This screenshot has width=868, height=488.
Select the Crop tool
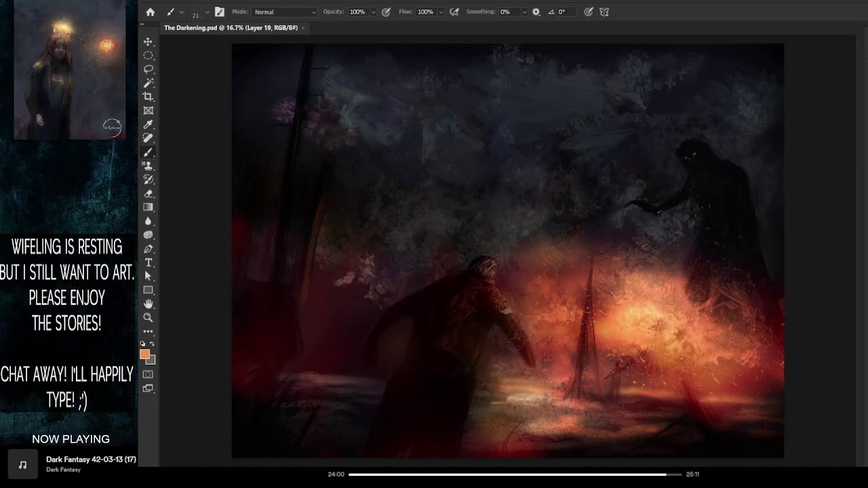coord(148,97)
